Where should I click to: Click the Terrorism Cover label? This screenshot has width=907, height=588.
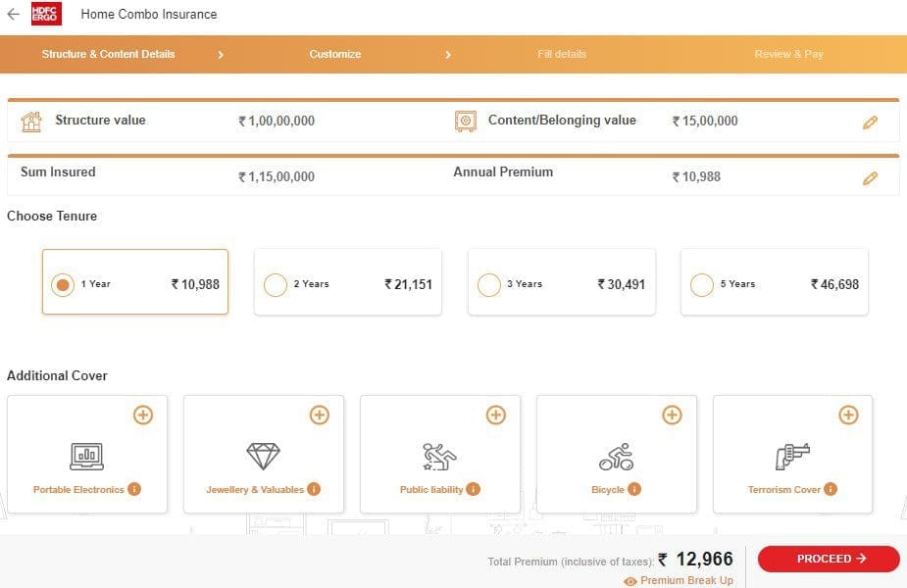(783, 490)
